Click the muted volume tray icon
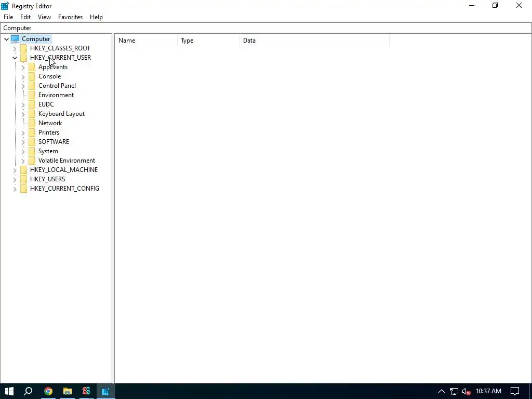Image resolution: width=532 pixels, height=399 pixels. point(466,391)
